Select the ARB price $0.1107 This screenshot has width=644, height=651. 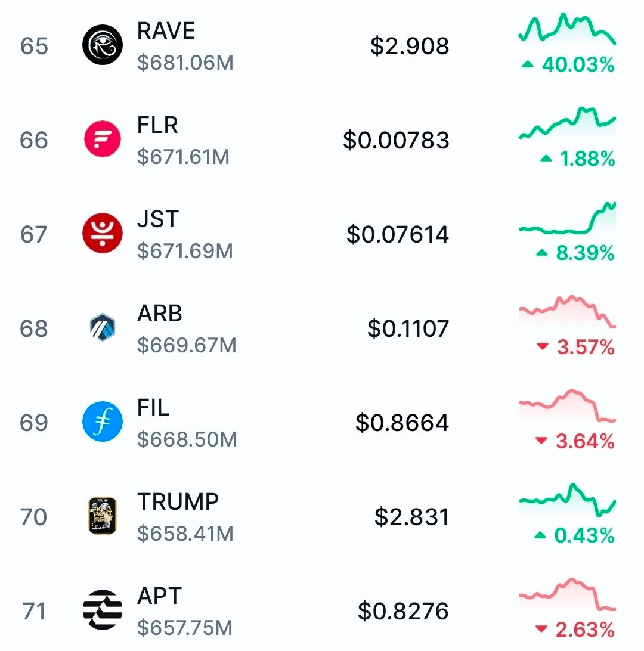pos(408,328)
